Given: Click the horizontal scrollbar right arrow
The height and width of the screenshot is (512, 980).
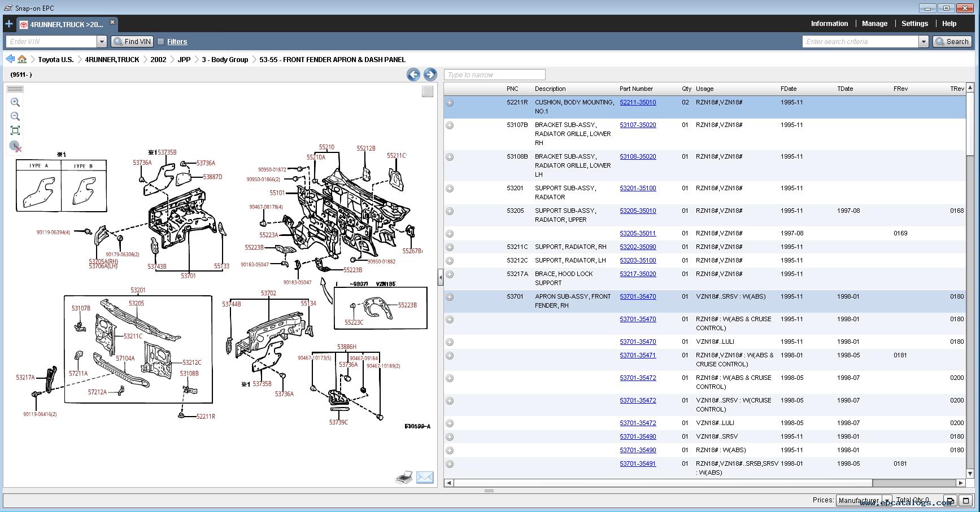Looking at the screenshot, I should (961, 483).
